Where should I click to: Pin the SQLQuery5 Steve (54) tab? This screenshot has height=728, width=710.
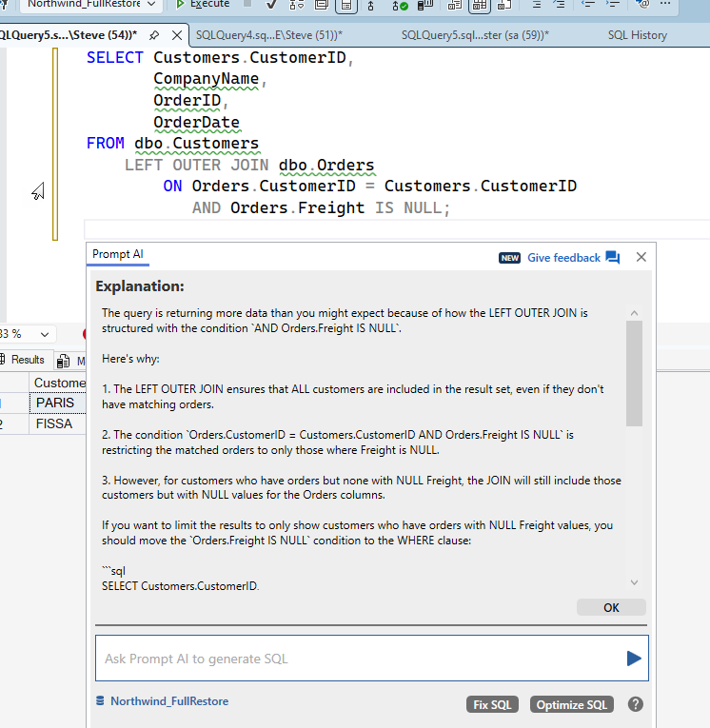[154, 35]
